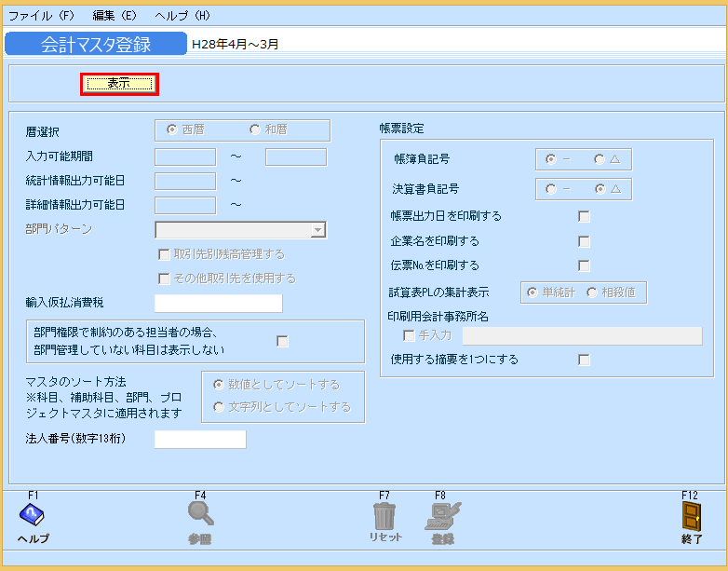Click the 法人番号 input field

[200, 439]
